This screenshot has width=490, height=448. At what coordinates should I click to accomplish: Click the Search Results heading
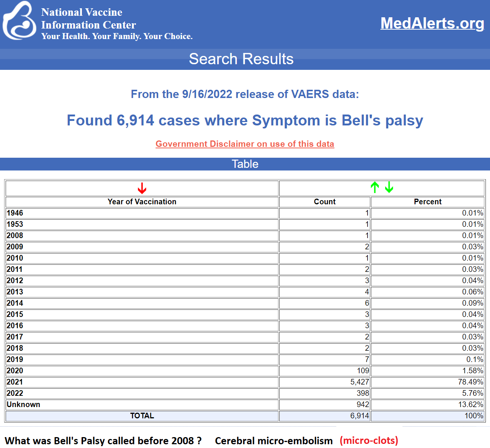(241, 59)
